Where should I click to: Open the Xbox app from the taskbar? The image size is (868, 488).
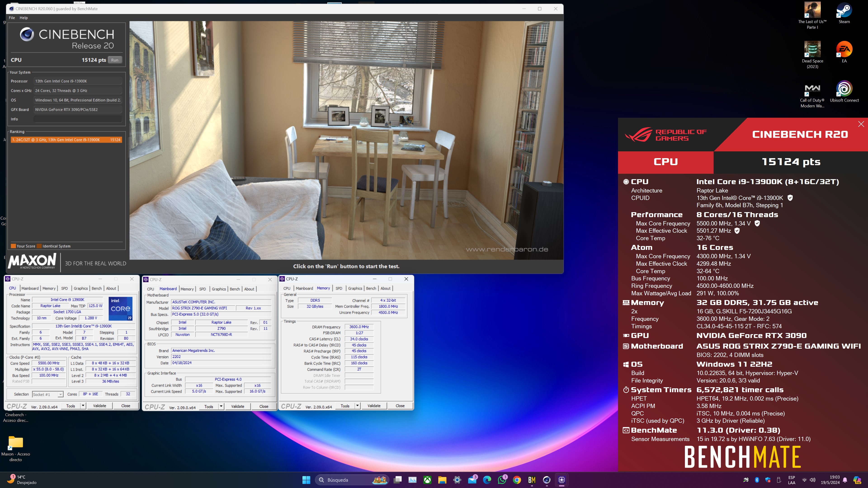pos(427,480)
